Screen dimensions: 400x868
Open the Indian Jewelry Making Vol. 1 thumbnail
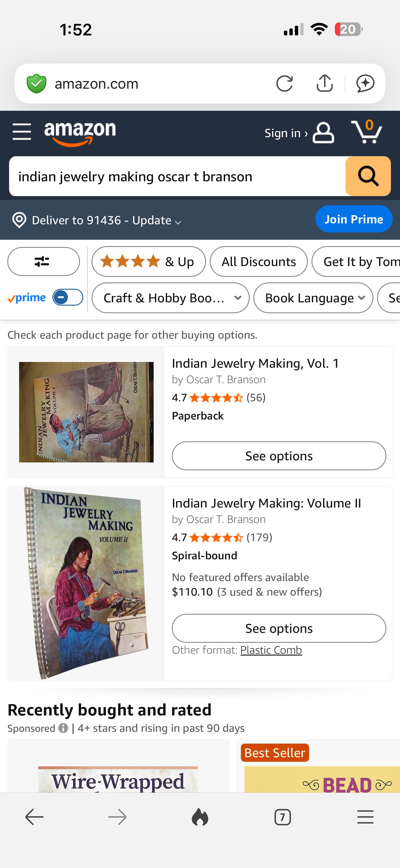click(x=86, y=412)
